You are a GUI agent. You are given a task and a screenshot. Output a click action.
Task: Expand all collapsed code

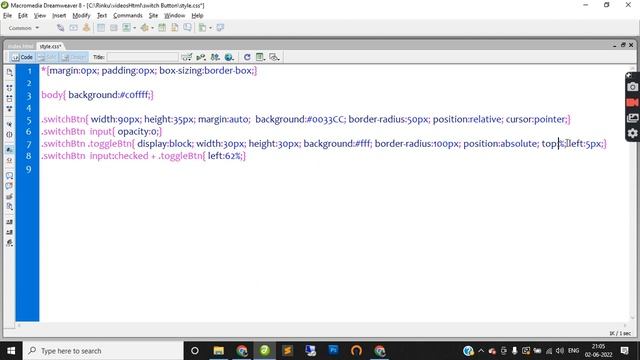pyautogui.click(x=9, y=109)
